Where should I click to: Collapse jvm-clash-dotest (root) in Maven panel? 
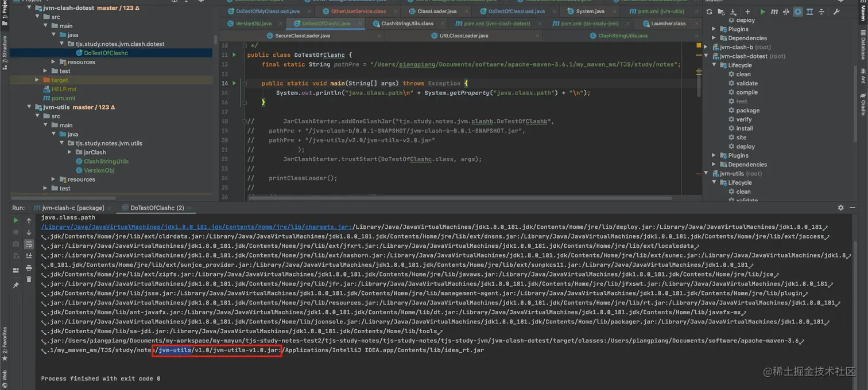point(707,56)
